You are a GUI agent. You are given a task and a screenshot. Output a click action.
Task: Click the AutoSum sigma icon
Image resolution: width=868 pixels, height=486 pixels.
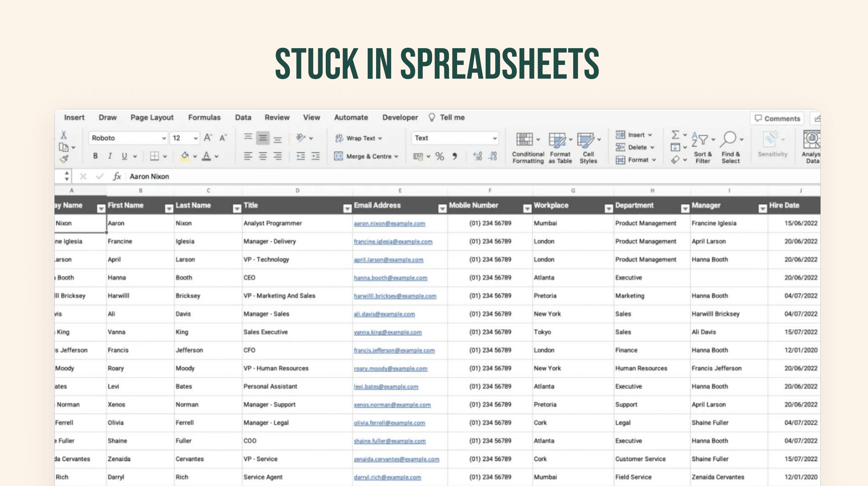pyautogui.click(x=675, y=135)
